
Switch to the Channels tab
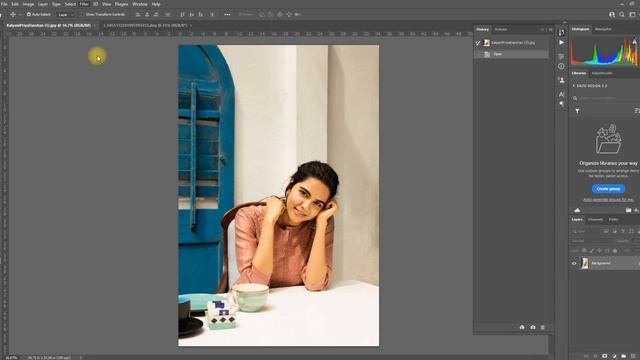(596, 220)
